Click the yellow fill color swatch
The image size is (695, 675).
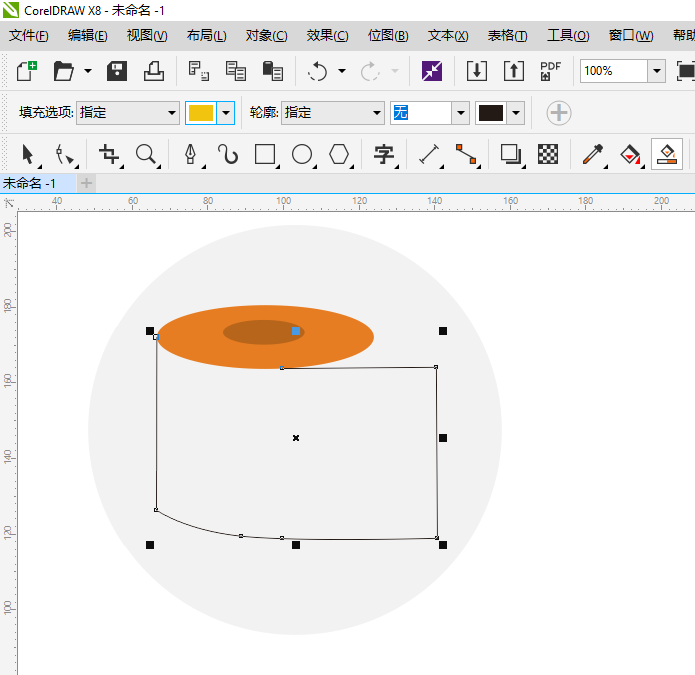[x=201, y=113]
